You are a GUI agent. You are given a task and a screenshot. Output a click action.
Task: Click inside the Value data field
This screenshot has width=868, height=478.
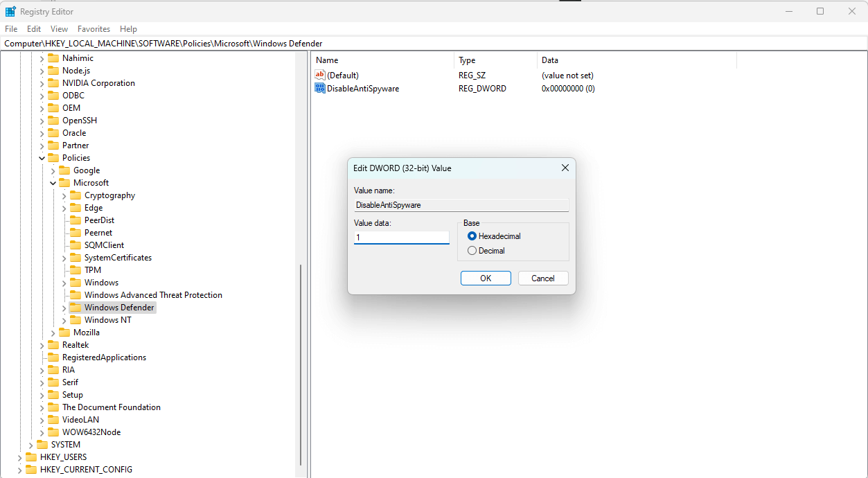pyautogui.click(x=401, y=237)
